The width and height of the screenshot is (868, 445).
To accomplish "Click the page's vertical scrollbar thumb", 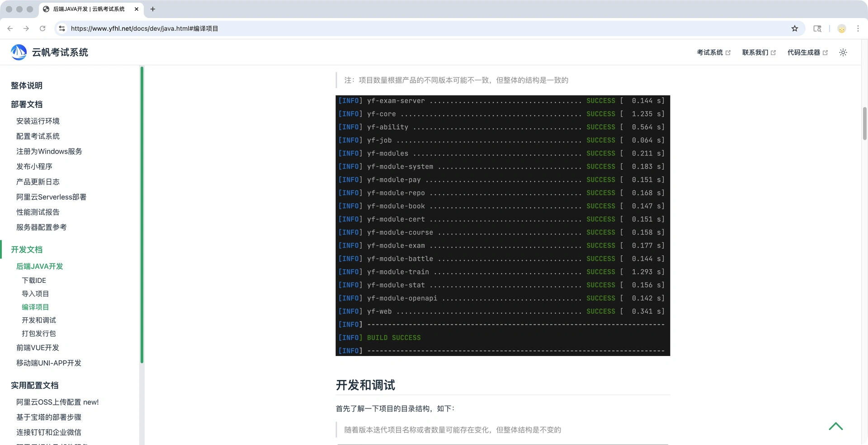I will [864, 124].
